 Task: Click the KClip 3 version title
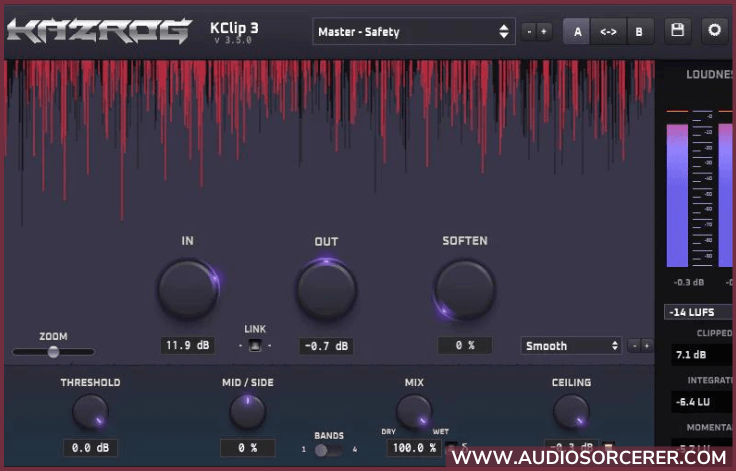point(234,32)
